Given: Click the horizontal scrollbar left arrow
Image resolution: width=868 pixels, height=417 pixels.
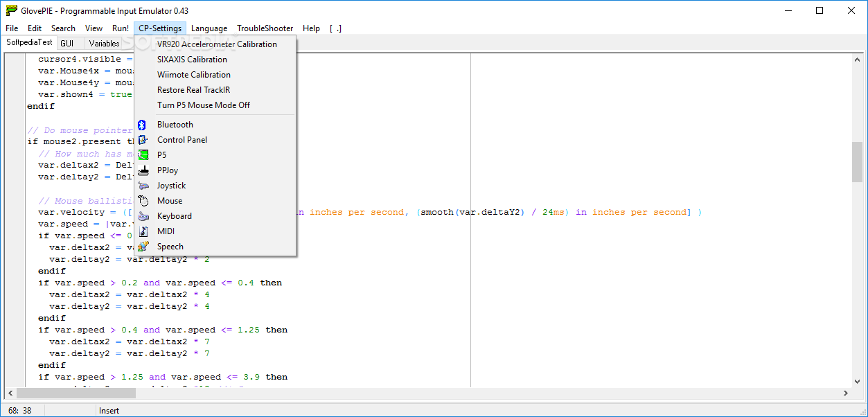Looking at the screenshot, I should pos(10,393).
